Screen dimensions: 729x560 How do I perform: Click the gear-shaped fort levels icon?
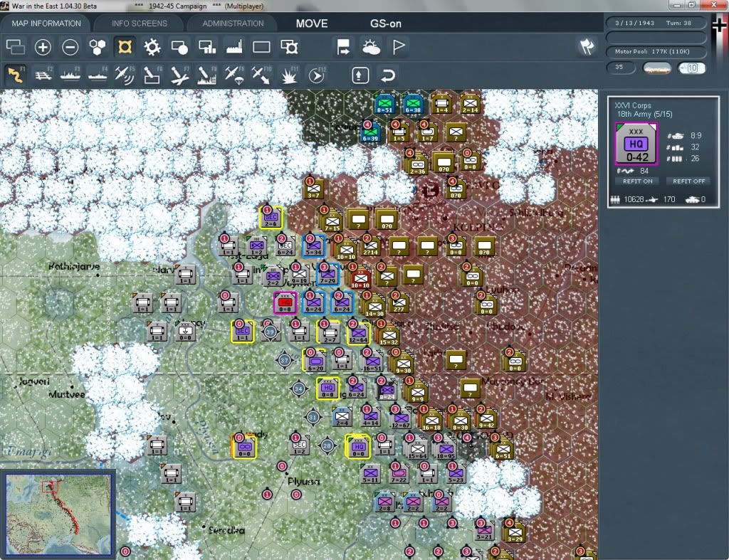pyautogui.click(x=152, y=47)
